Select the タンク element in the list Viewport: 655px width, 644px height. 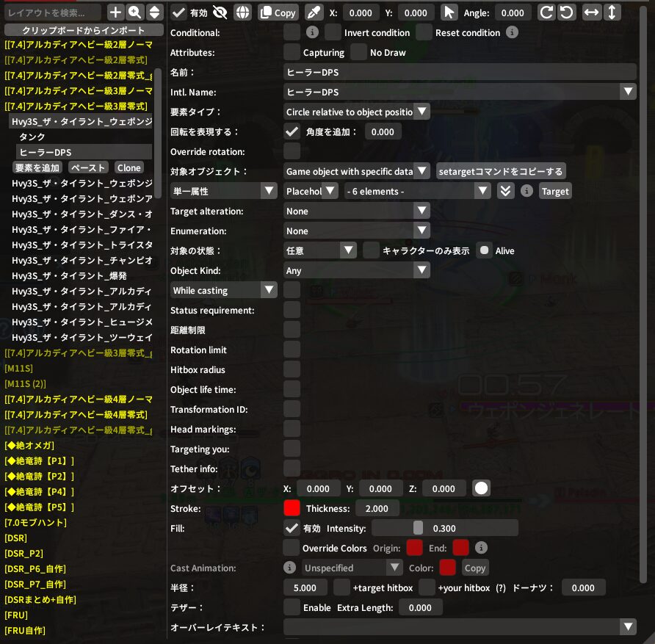(32, 137)
